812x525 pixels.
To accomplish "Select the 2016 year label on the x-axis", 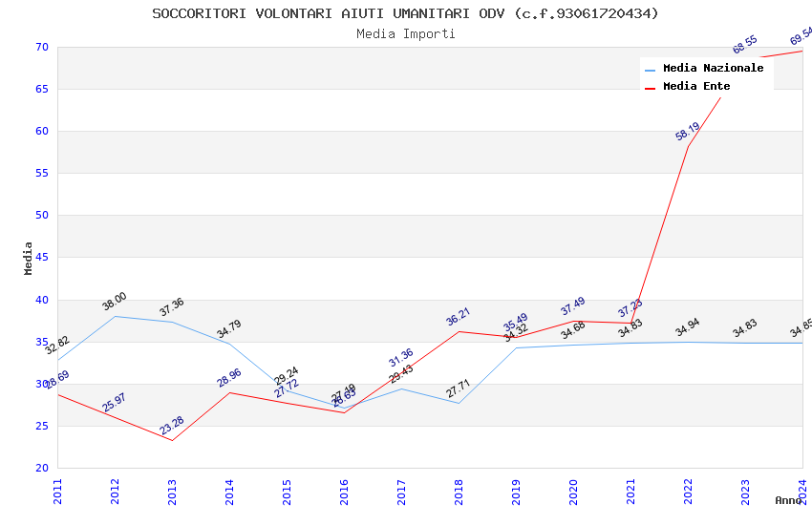I will pos(344,492).
